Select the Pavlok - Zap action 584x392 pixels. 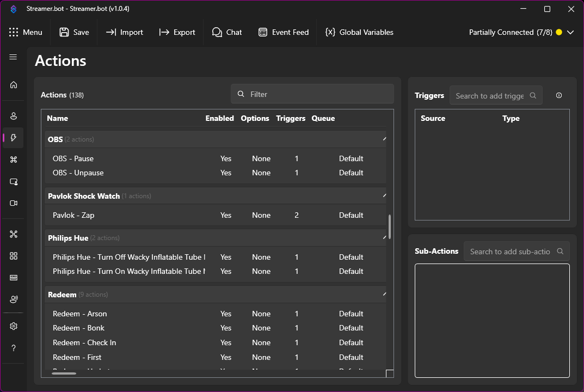click(216, 215)
